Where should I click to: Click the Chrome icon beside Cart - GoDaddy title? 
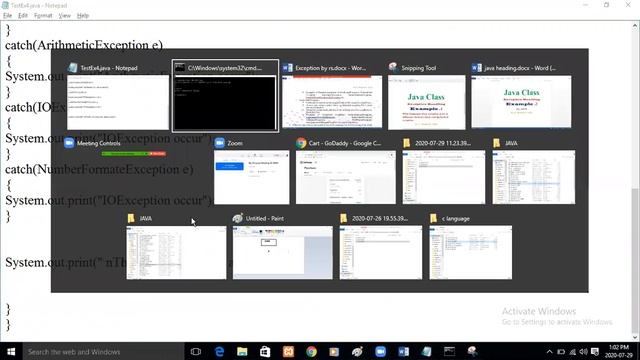coord(301,143)
